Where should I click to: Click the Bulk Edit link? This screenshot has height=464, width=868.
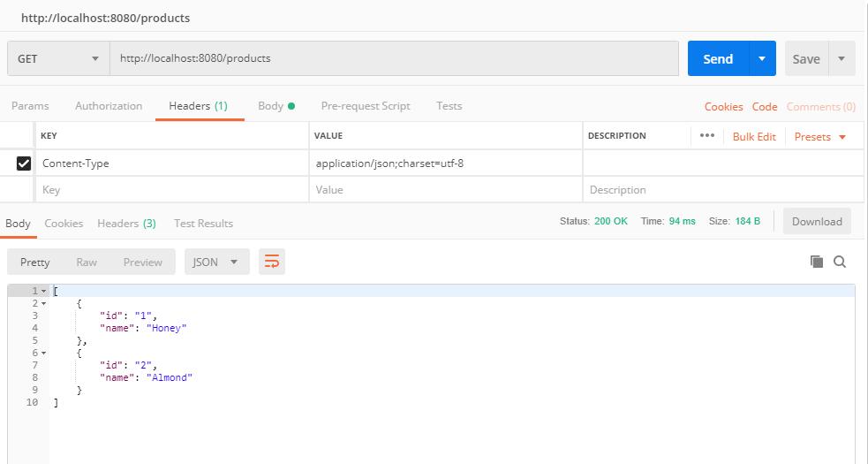tap(754, 137)
